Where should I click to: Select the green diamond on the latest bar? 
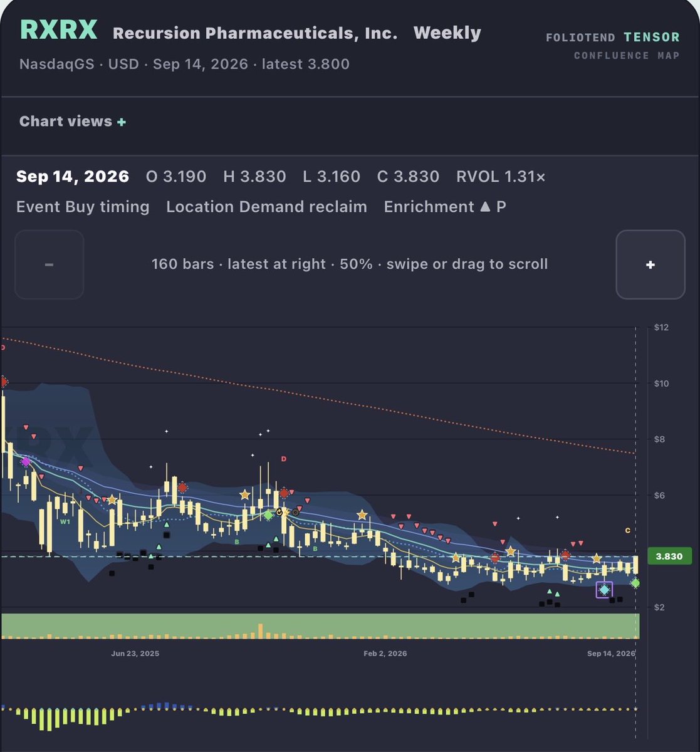pyautogui.click(x=635, y=583)
